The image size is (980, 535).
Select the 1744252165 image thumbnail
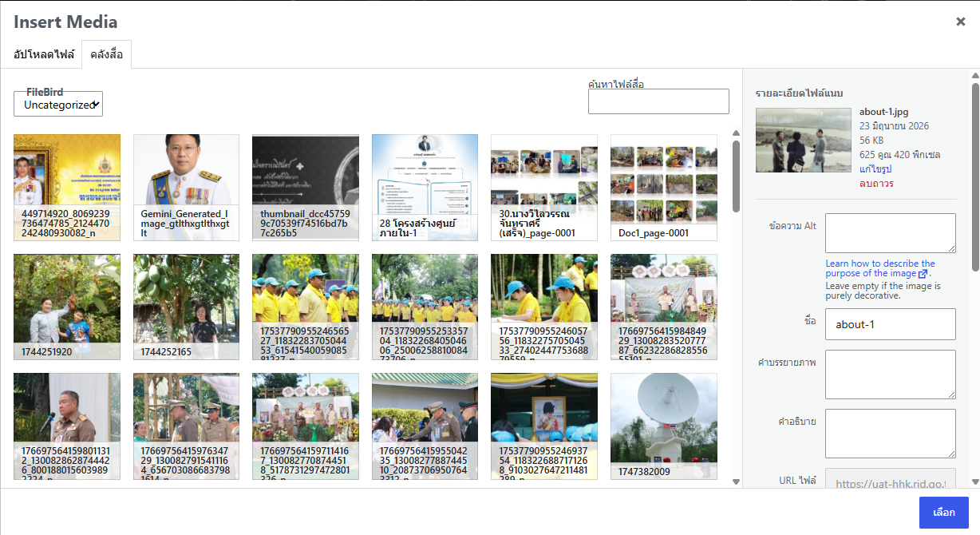186,307
